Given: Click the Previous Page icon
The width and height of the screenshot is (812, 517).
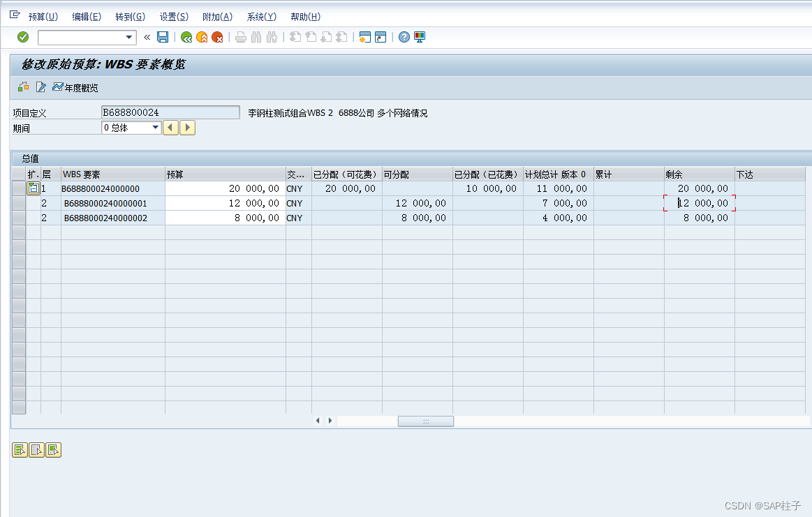Looking at the screenshot, I should pos(311,37).
